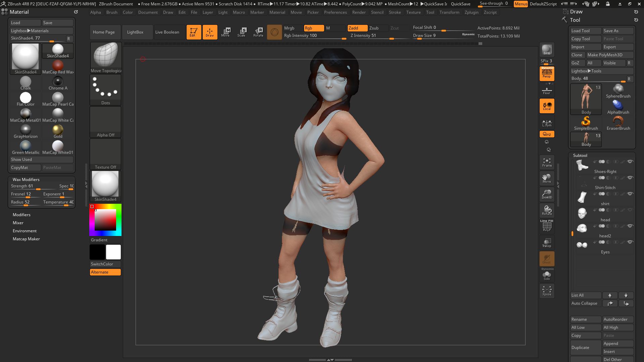
Task: Open Lightbox Tools browser
Action: (602, 71)
